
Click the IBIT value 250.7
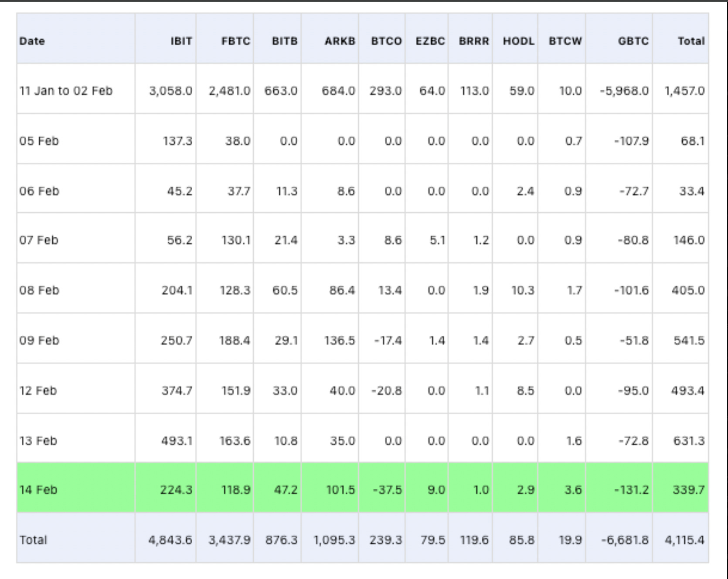pos(176,340)
